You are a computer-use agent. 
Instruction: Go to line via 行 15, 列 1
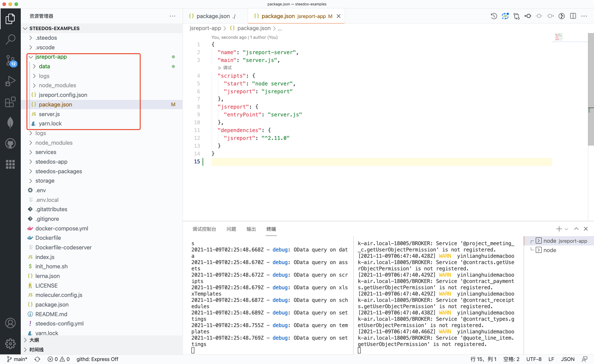tap(484, 359)
